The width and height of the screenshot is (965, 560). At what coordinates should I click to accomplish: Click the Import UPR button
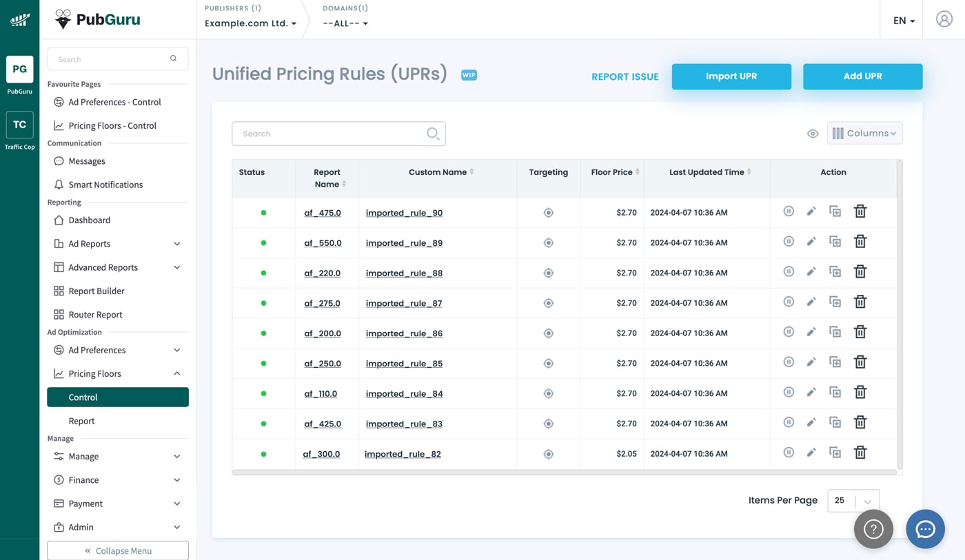pos(731,76)
